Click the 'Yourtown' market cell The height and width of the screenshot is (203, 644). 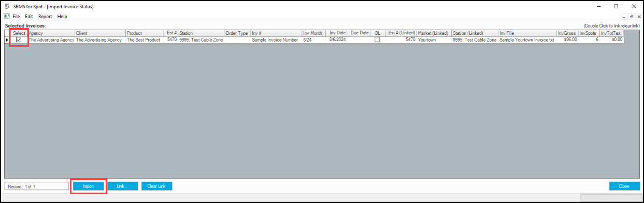[434, 39]
